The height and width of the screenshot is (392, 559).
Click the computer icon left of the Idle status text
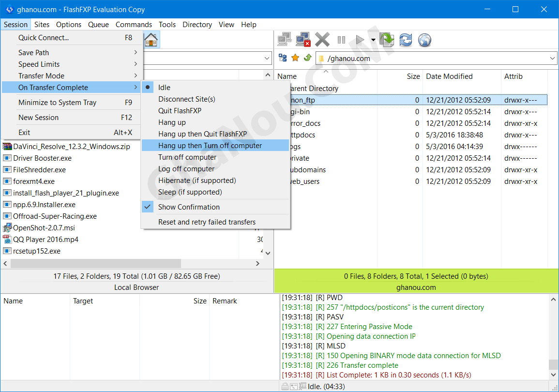302,386
